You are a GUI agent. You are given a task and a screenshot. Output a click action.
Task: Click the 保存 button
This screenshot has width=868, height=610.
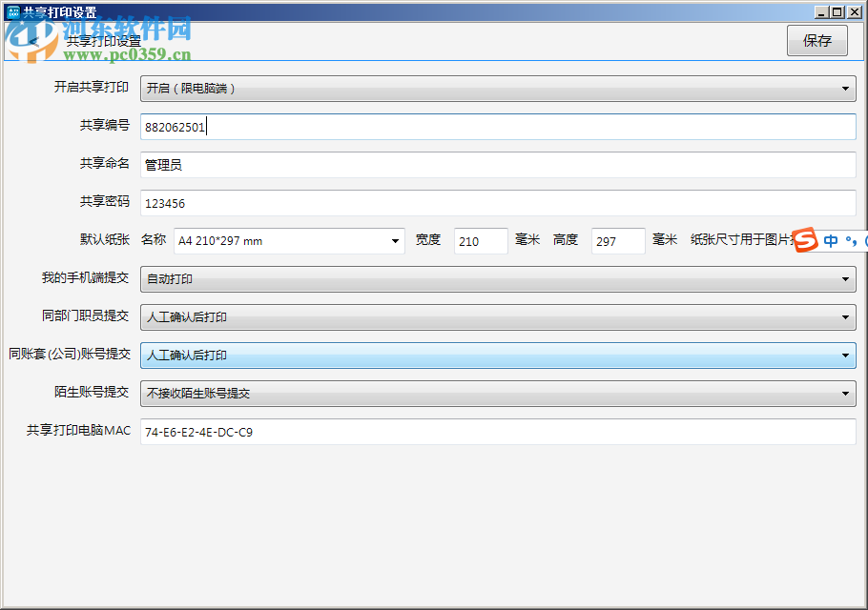point(817,40)
